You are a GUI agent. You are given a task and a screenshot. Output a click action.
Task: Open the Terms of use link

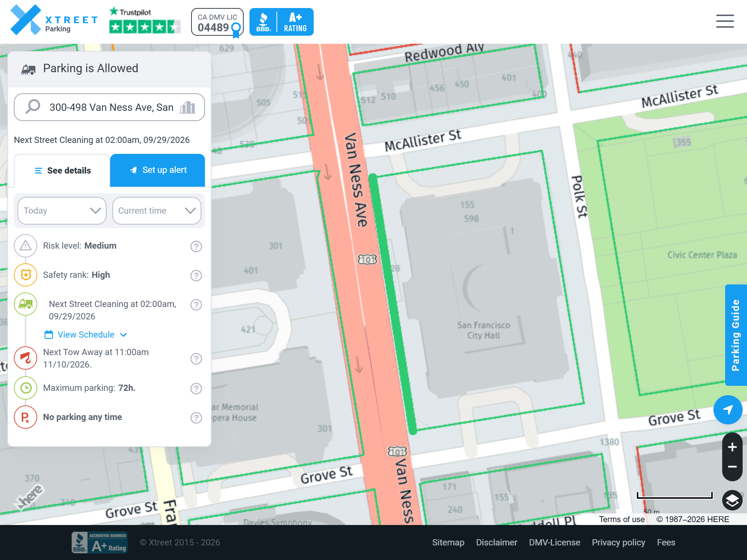click(622, 519)
